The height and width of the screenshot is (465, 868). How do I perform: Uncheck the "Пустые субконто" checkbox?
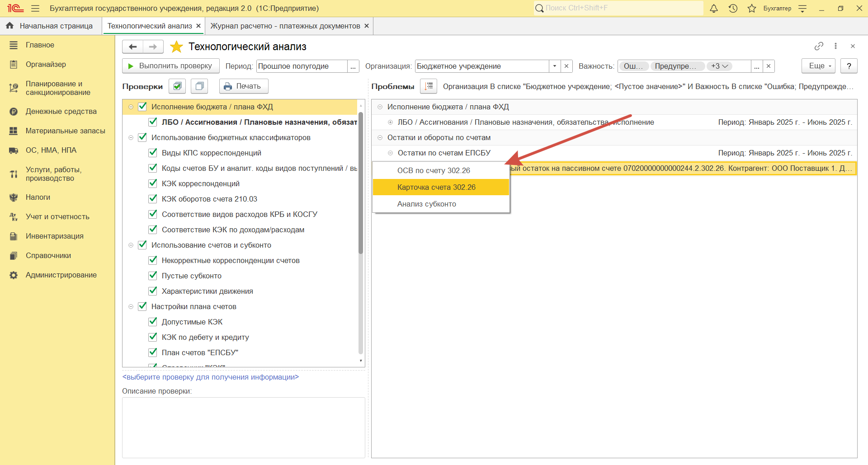pyautogui.click(x=153, y=276)
